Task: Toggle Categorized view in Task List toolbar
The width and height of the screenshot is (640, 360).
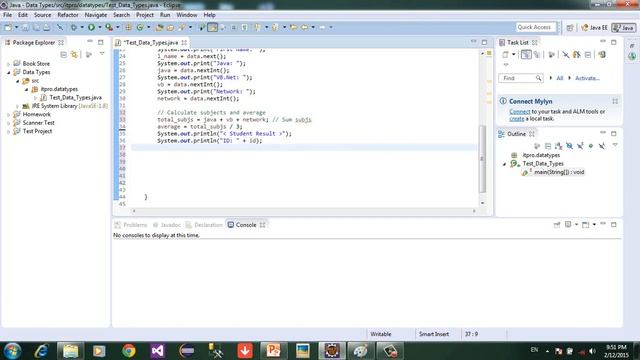Action: pos(526,54)
